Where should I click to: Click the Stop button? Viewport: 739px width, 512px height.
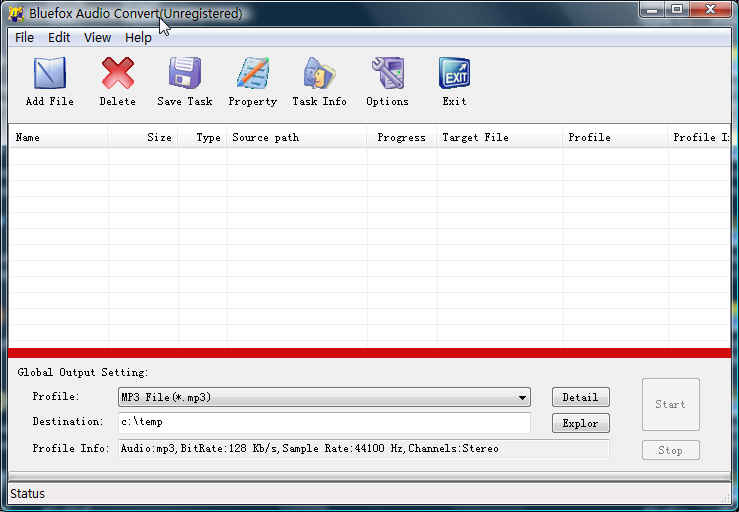click(671, 450)
